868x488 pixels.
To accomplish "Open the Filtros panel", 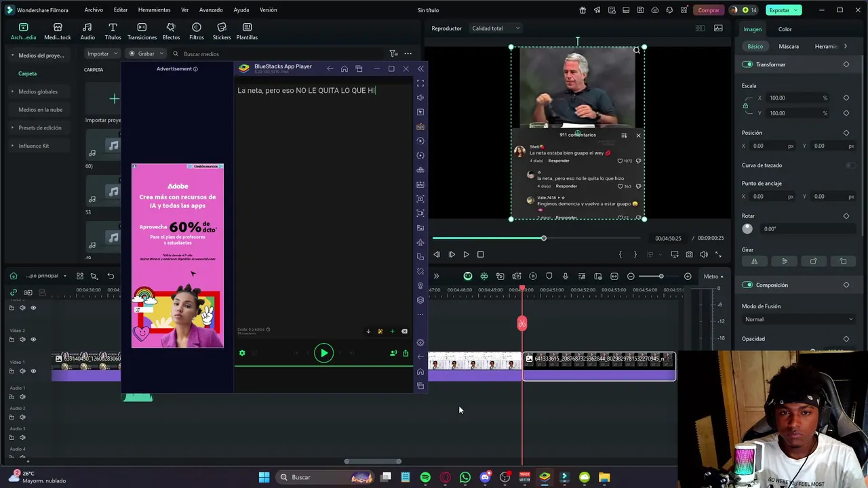I will 197,31.
